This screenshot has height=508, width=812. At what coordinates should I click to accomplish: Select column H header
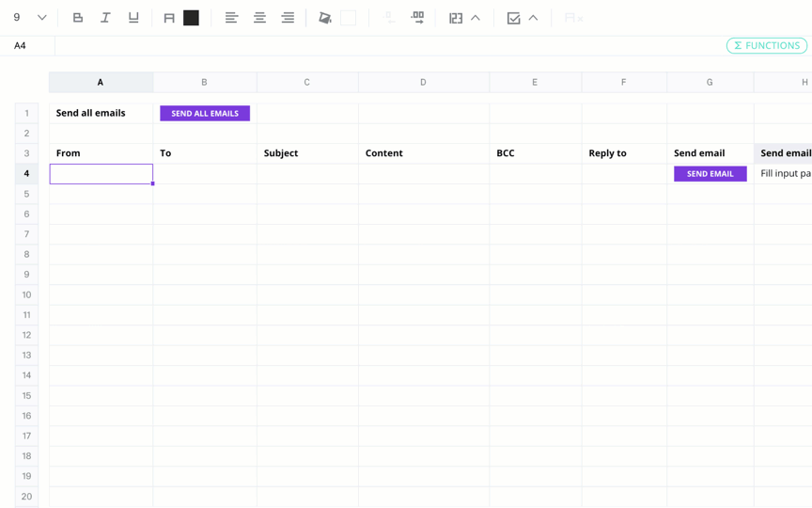pos(783,83)
